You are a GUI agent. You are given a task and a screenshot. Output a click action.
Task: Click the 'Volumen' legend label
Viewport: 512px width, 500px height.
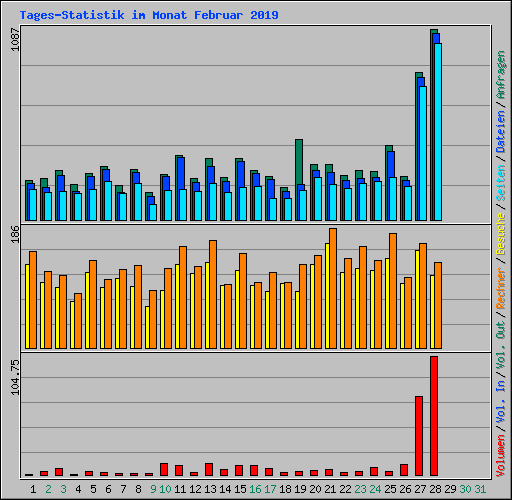click(x=501, y=456)
